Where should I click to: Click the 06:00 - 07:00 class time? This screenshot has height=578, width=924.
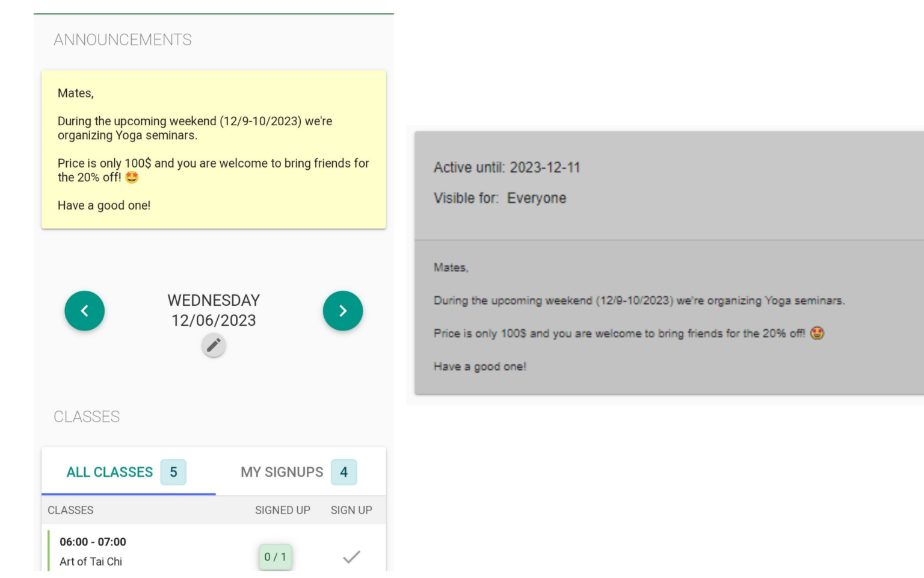click(93, 542)
